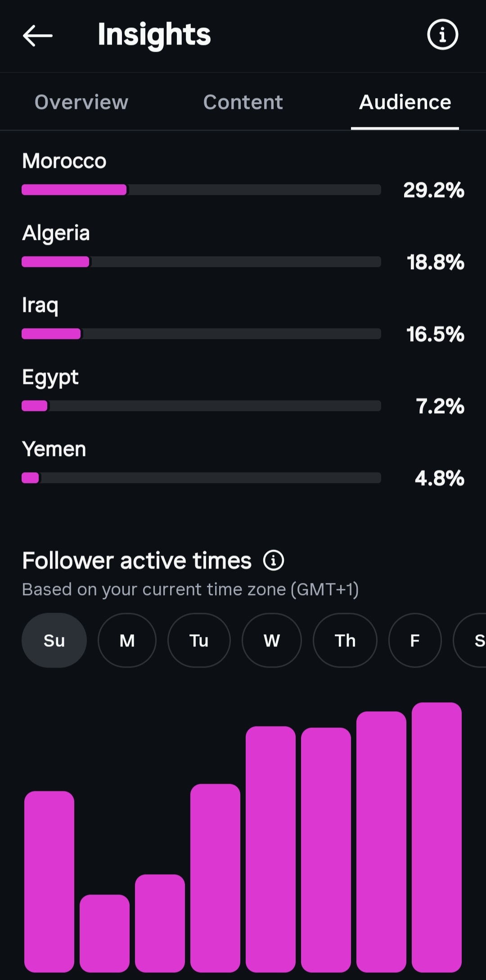Viewport: 486px width, 980px height.
Task: Tap the Algeria percentage bar
Action: 201,262
